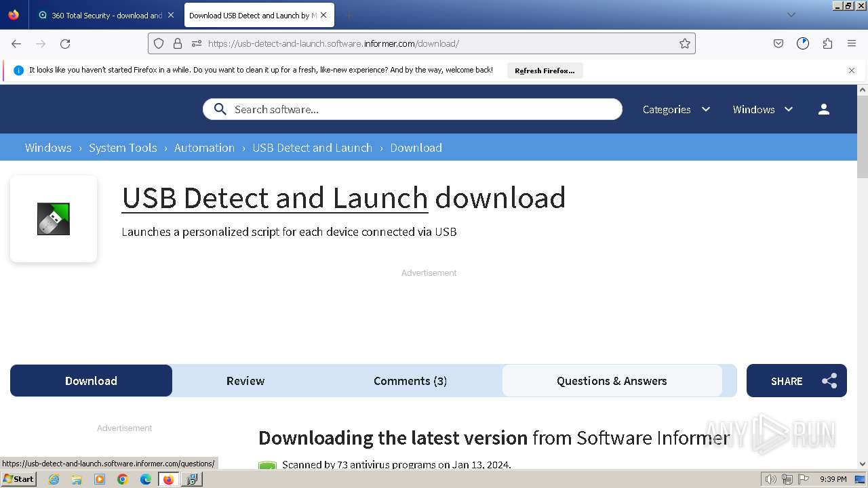Viewport: 868px width, 488px height.
Task: Focus the Search software field
Action: pyautogui.click(x=412, y=109)
